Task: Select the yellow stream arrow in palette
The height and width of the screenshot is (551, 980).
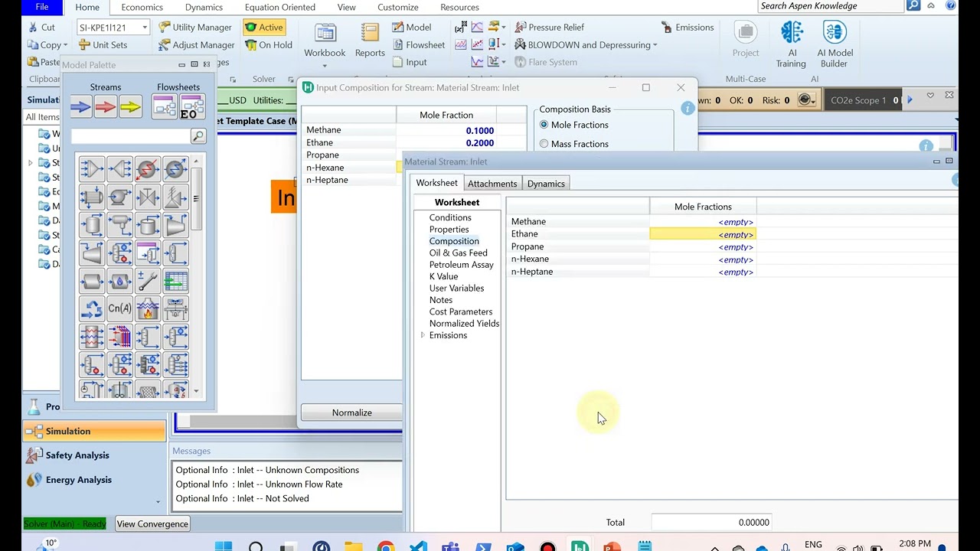Action: point(131,107)
